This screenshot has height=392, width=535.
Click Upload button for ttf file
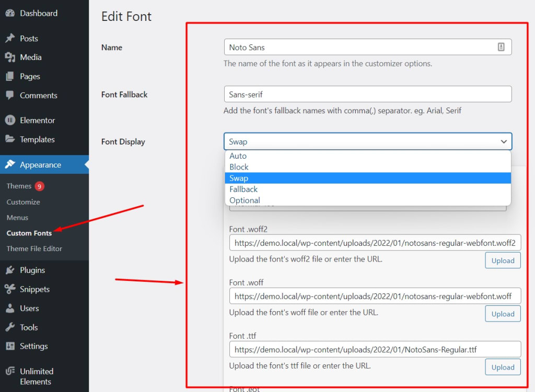[503, 367]
